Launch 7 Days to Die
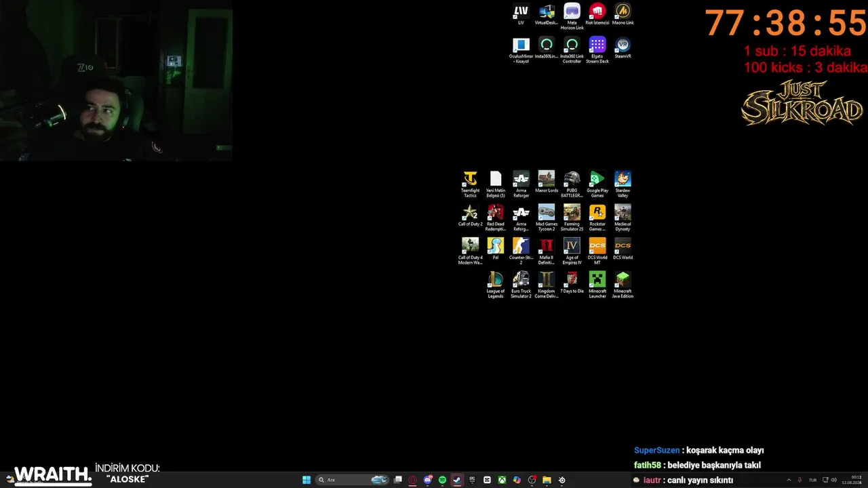Viewport: 868px width, 488px height. pos(572,283)
